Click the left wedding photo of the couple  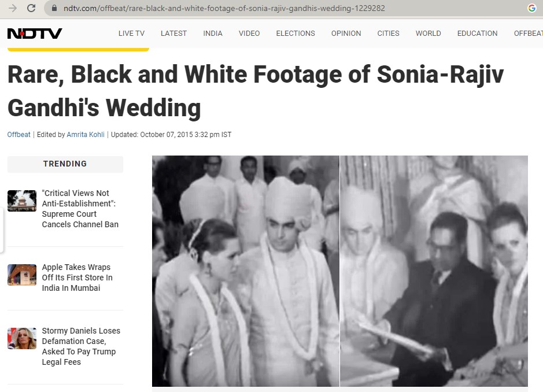click(x=246, y=271)
